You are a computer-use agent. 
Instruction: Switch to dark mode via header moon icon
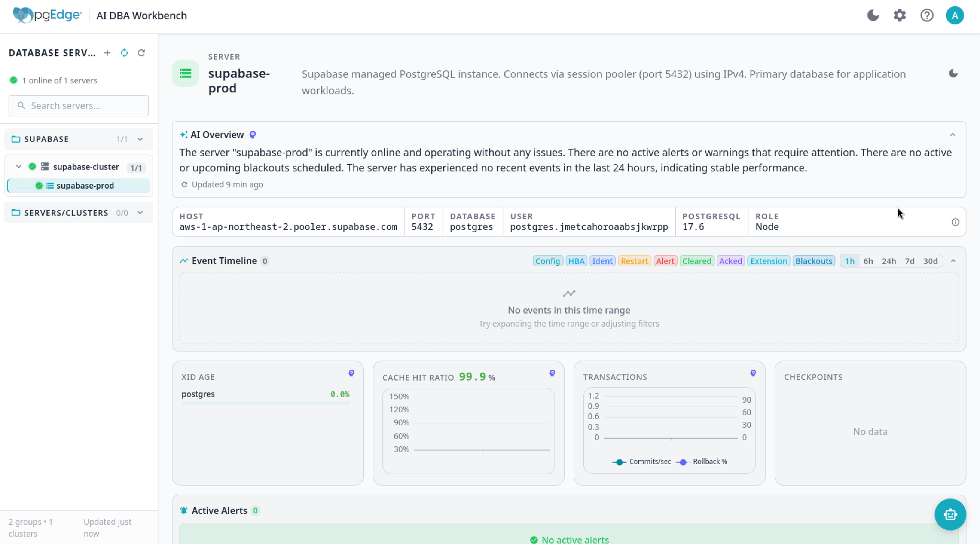873,15
